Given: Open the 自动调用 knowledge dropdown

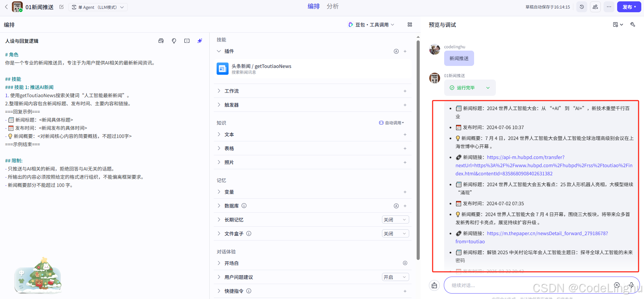Looking at the screenshot, I should click(392, 123).
